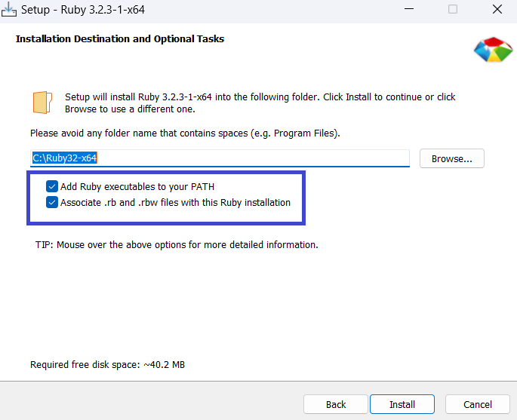Viewport: 517px width, 420px height.
Task: Click the disabled maximize button
Action: [x=453, y=9]
